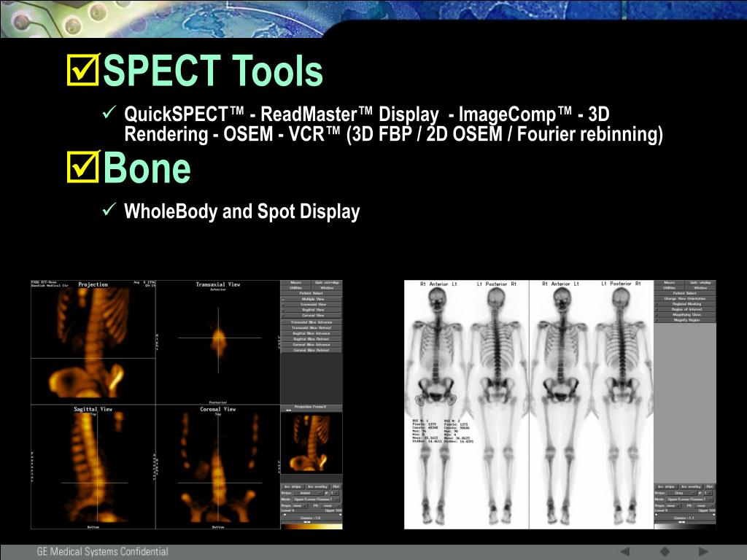Toggle Regional Masking option
747x560 pixels.
click(685, 304)
